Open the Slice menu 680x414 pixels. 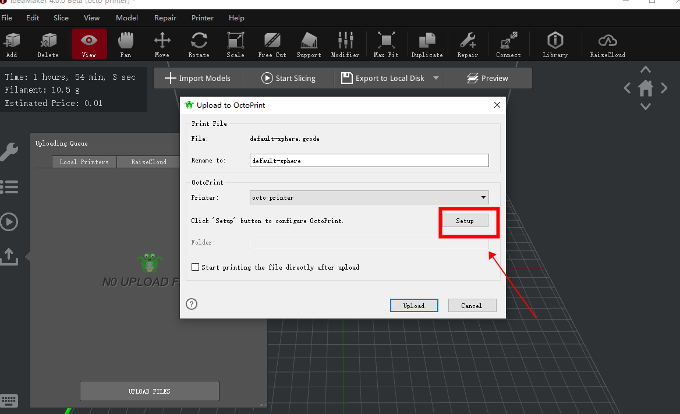click(61, 18)
